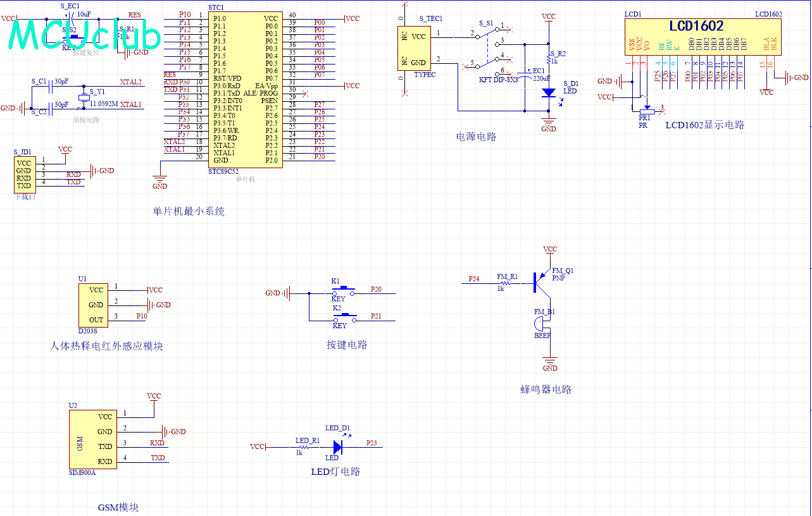Click the LCD1602显示电路 caption text

[x=704, y=125]
